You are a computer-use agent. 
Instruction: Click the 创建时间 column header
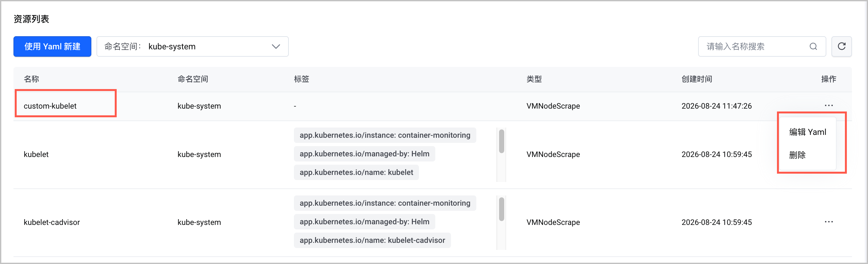click(x=697, y=79)
